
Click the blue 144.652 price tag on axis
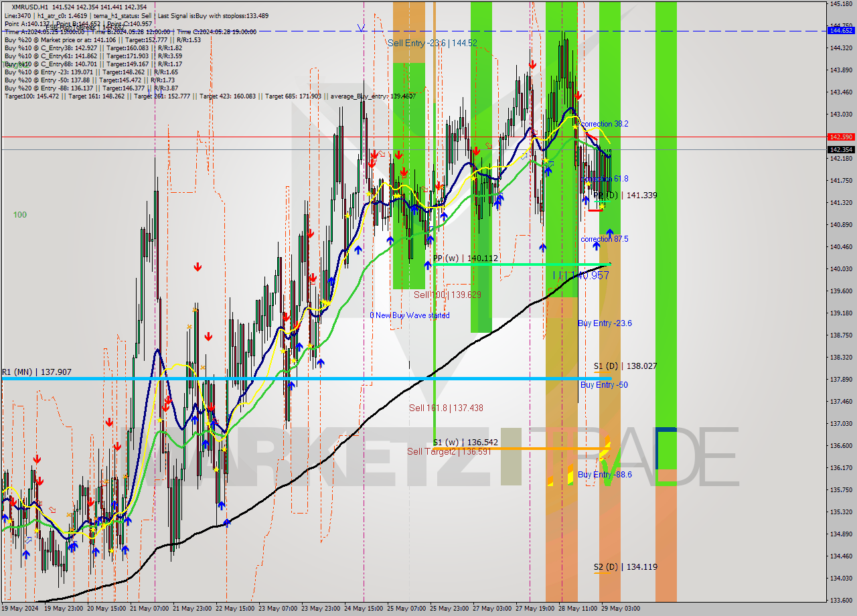841,30
